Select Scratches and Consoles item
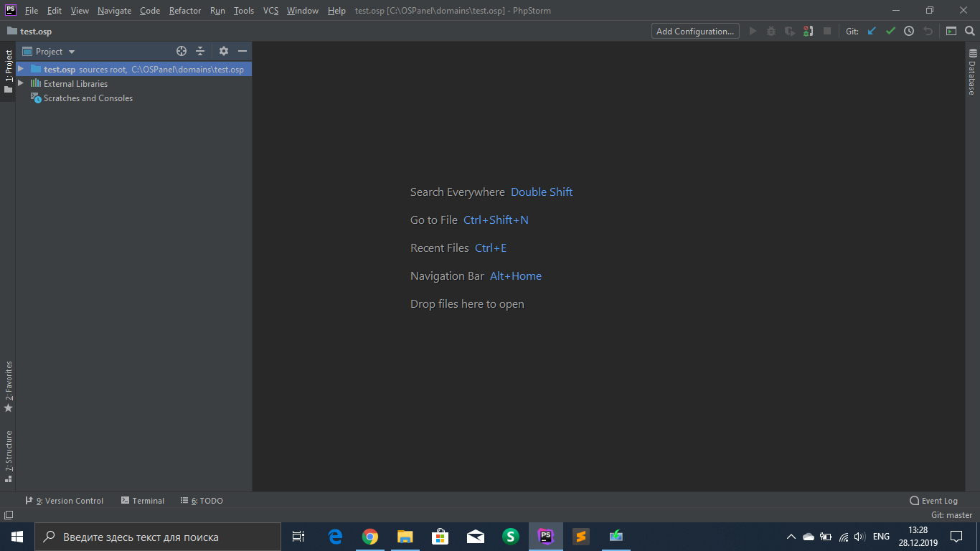This screenshot has width=980, height=551. coord(88,98)
